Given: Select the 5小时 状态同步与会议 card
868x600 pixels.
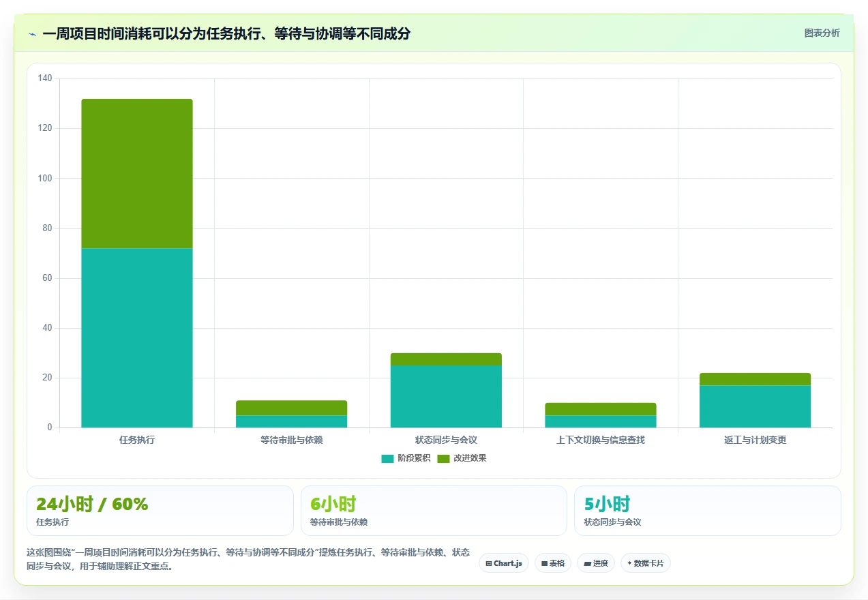Looking at the screenshot, I should point(707,511).
